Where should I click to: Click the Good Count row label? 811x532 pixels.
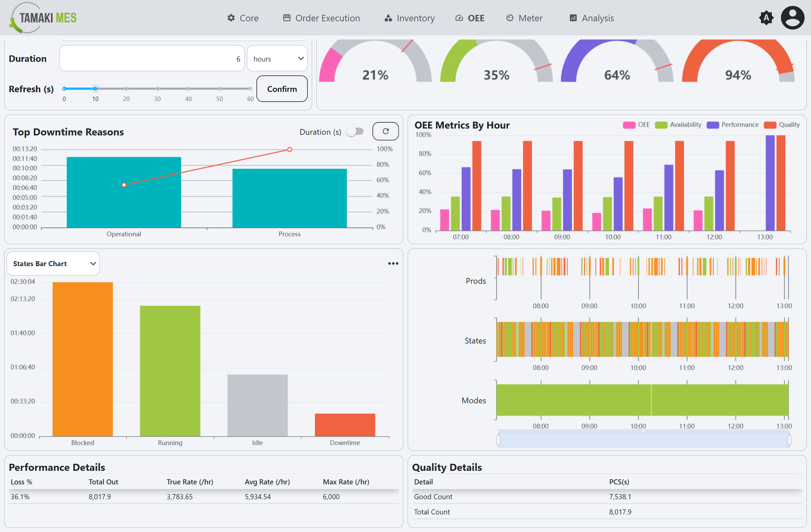(x=433, y=497)
